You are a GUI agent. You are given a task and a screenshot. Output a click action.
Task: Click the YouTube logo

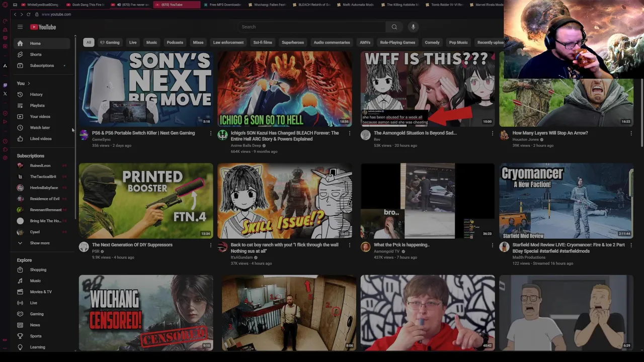point(43,27)
